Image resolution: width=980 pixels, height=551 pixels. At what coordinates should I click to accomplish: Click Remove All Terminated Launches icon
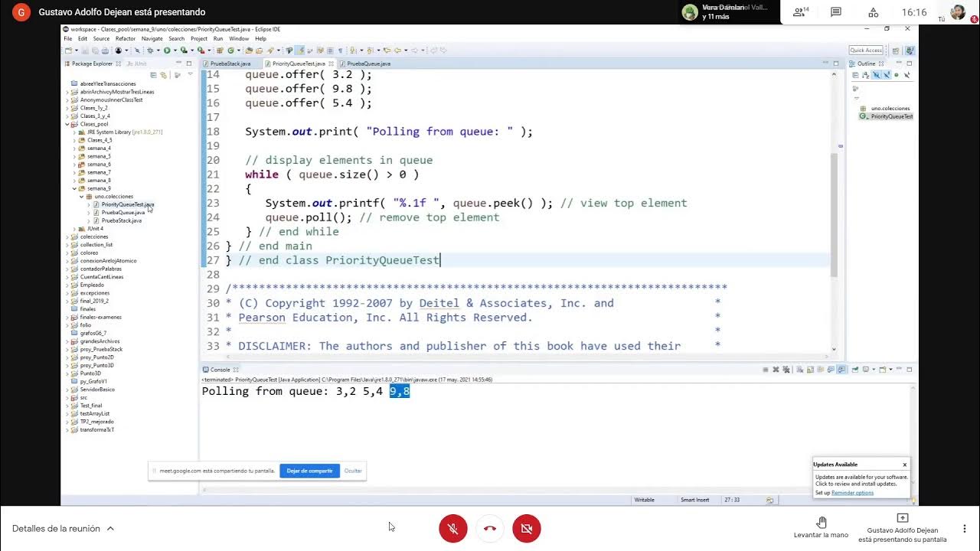point(786,370)
